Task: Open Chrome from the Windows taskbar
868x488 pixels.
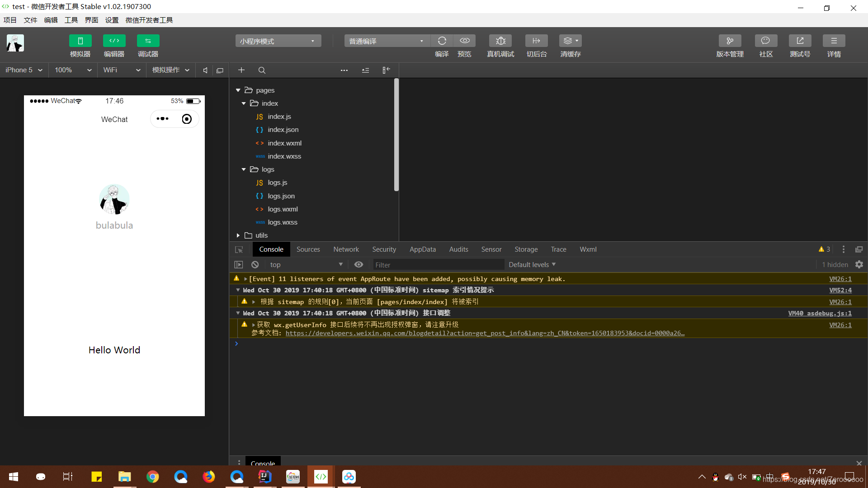Action: [152, 477]
